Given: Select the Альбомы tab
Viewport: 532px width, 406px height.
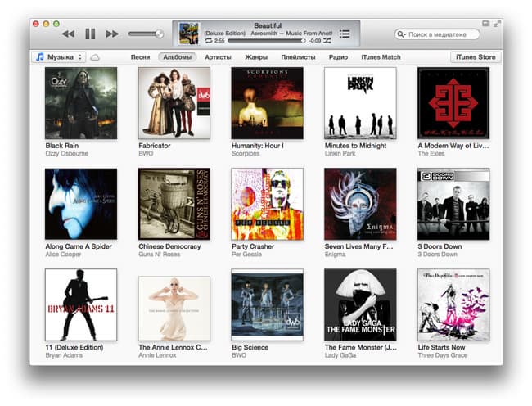Looking at the screenshot, I should tap(177, 57).
